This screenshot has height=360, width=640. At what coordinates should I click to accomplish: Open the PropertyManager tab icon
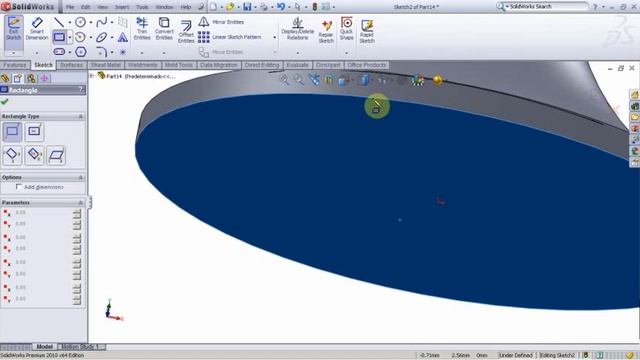pyautogui.click(x=18, y=78)
